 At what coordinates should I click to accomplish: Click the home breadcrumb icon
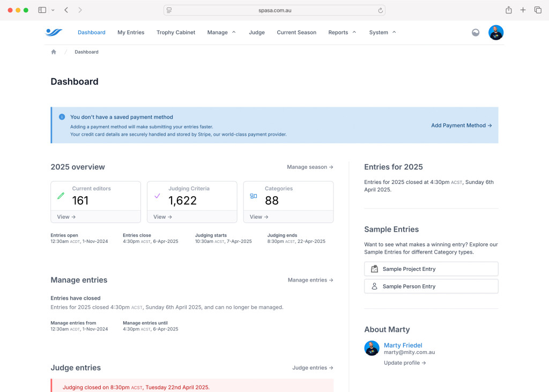pos(54,52)
